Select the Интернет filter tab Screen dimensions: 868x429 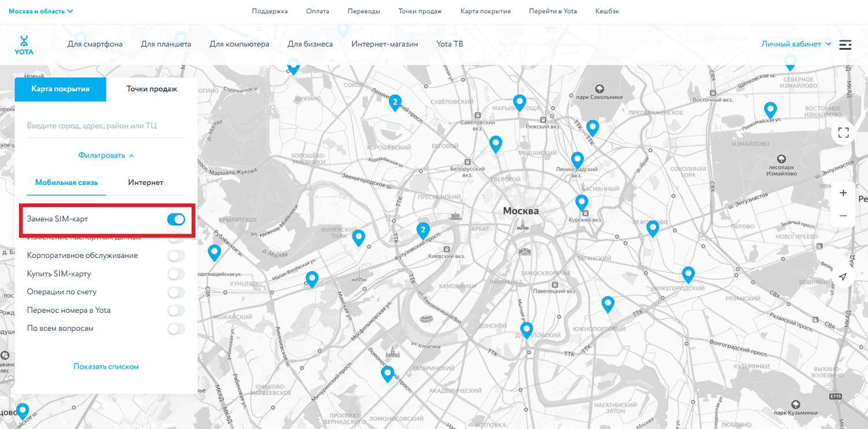point(146,183)
